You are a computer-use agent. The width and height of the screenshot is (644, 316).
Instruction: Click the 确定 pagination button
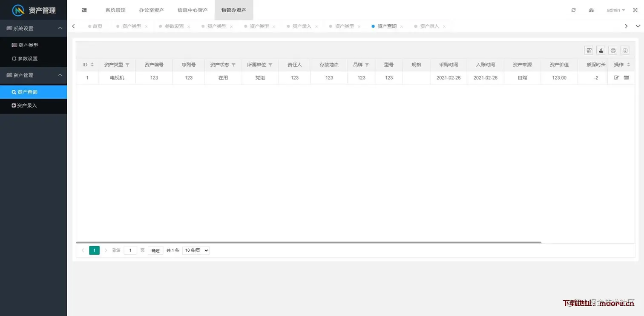[156, 251]
